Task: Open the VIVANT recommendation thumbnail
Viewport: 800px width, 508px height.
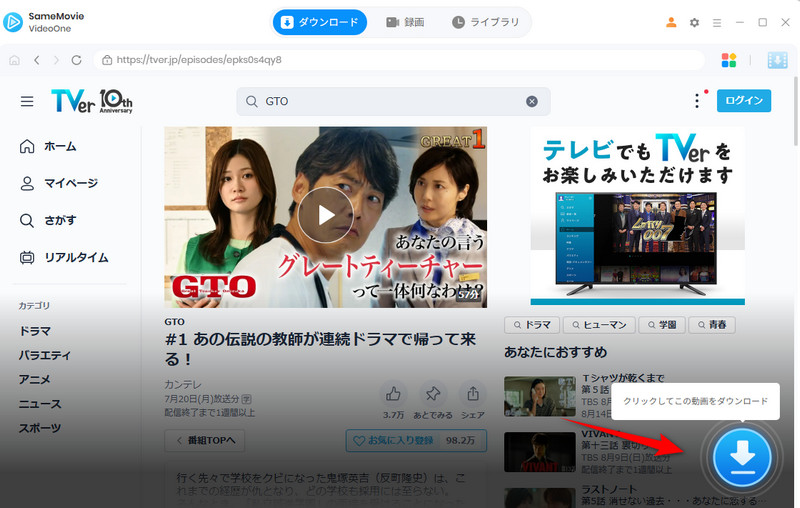Action: (x=540, y=452)
